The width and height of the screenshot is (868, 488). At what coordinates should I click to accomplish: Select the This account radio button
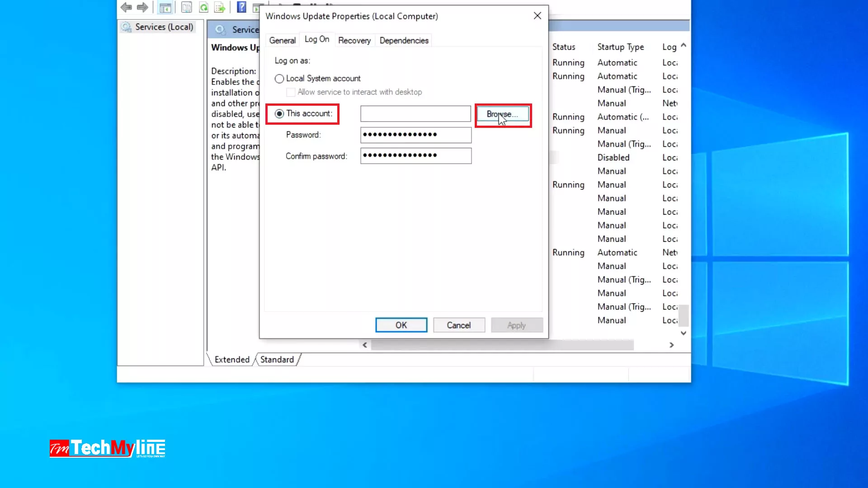pos(279,114)
